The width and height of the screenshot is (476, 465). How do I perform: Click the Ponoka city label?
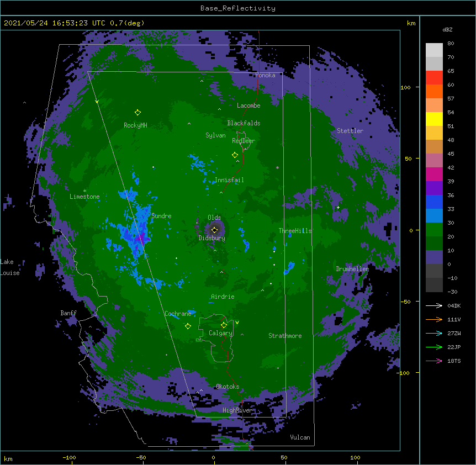pyautogui.click(x=265, y=75)
